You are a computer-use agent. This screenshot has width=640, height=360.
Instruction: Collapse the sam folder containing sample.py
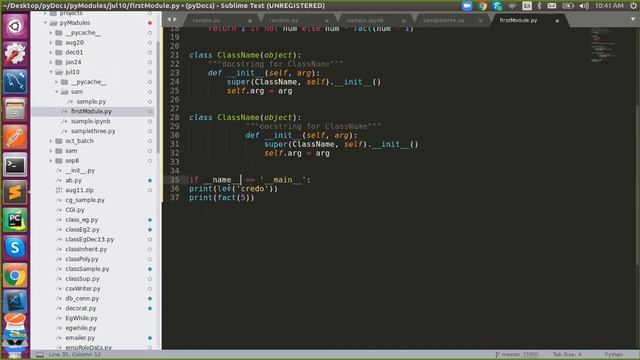pos(57,92)
